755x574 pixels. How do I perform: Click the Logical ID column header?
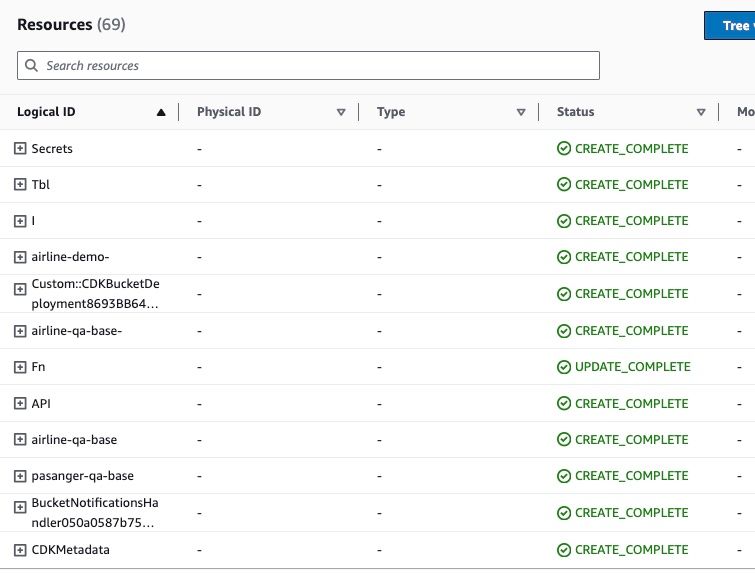click(x=46, y=112)
